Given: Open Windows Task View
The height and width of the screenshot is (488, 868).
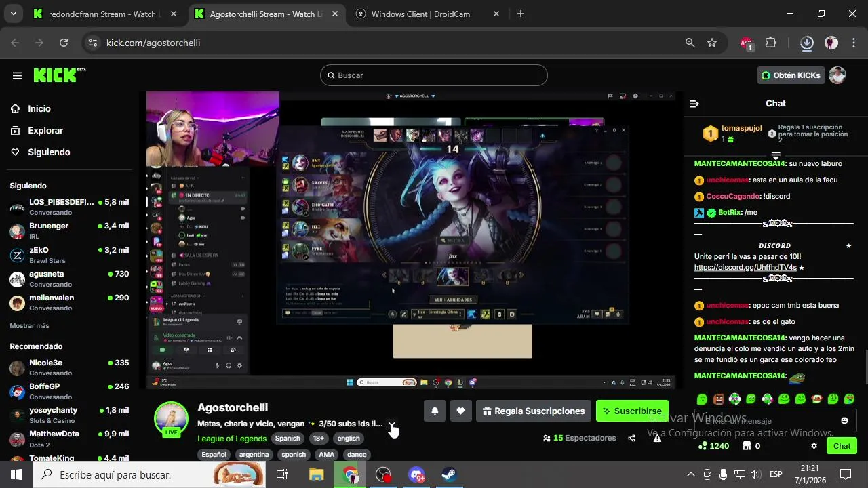Looking at the screenshot, I should click(282, 474).
